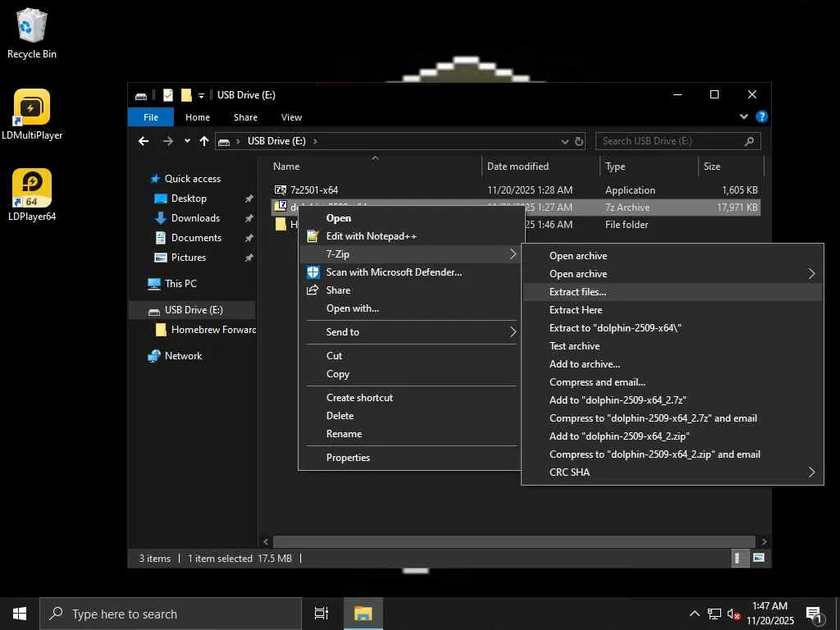Sort files by Type column header
Screen dimensions: 840x630
pos(615,166)
